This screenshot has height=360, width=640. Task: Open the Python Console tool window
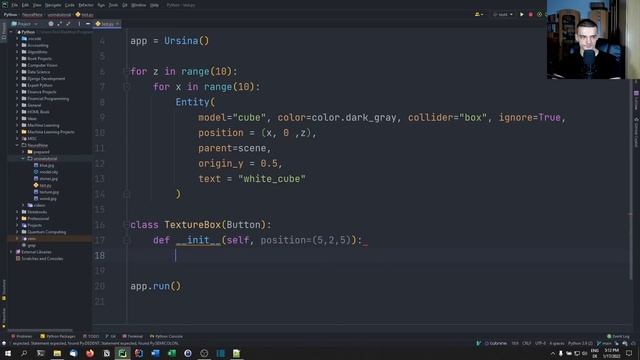(166, 336)
